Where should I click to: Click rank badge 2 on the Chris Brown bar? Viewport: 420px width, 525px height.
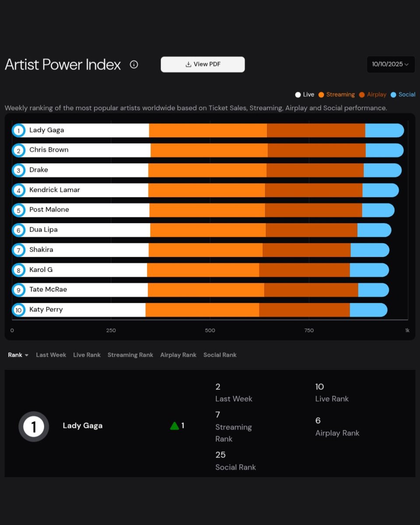18,150
